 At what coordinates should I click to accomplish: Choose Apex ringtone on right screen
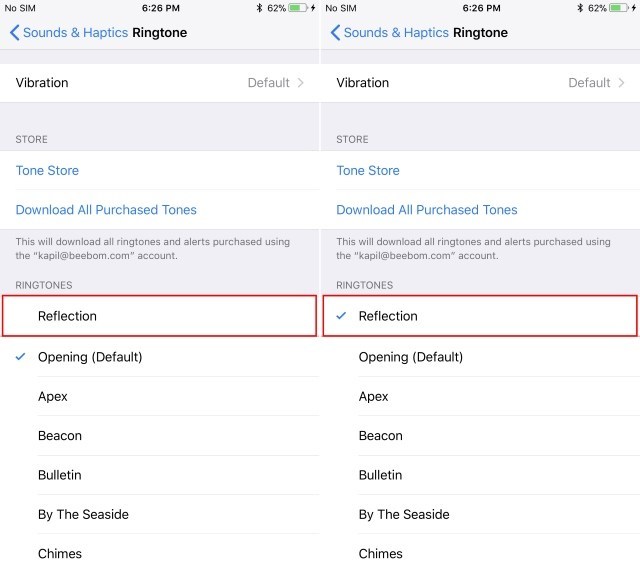coord(480,396)
